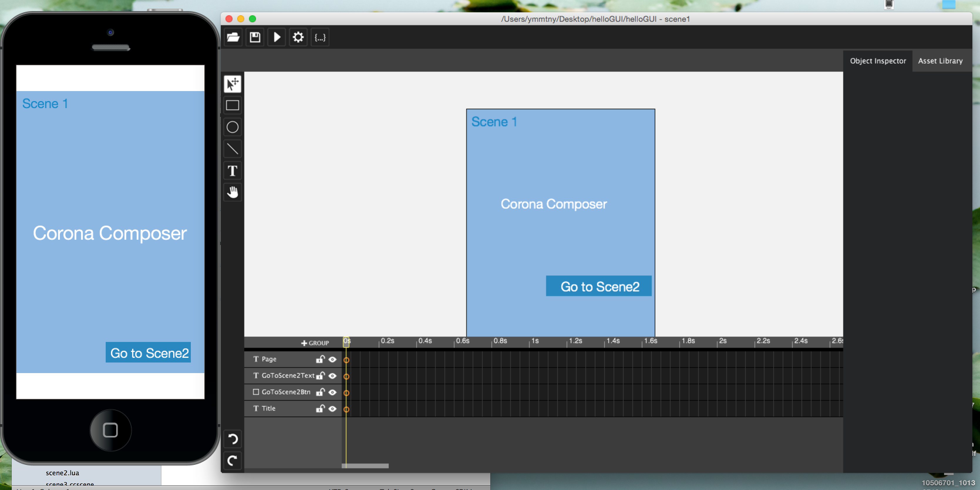Toggle the lock on GoToScene2Btn layer
This screenshot has width=980, height=490.
coord(320,392)
